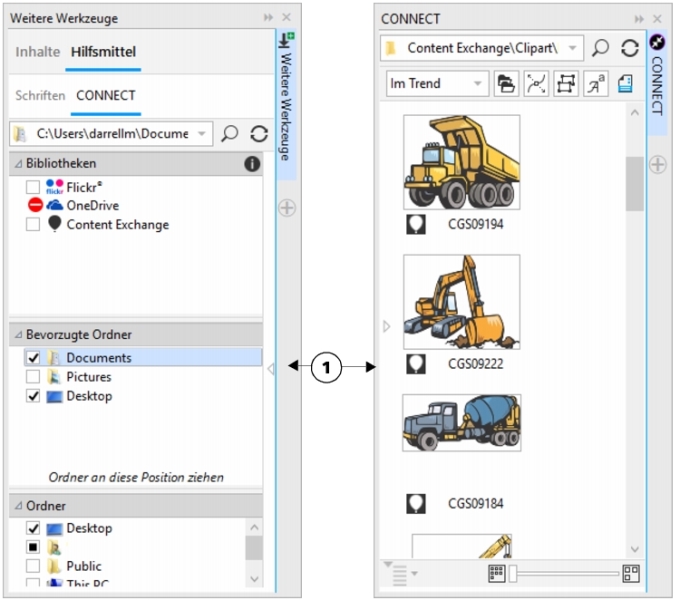Switch to the Inhalte tab
Viewport: 680px width, 600px height.
pos(37,52)
